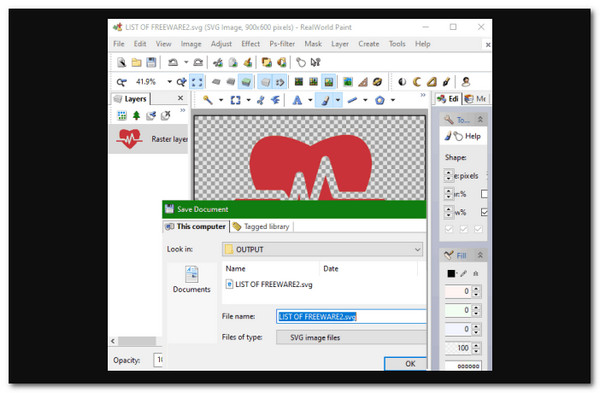Select LIST OF FREEWARE2.svg in file list
The height and width of the screenshot is (393, 600).
(x=269, y=284)
